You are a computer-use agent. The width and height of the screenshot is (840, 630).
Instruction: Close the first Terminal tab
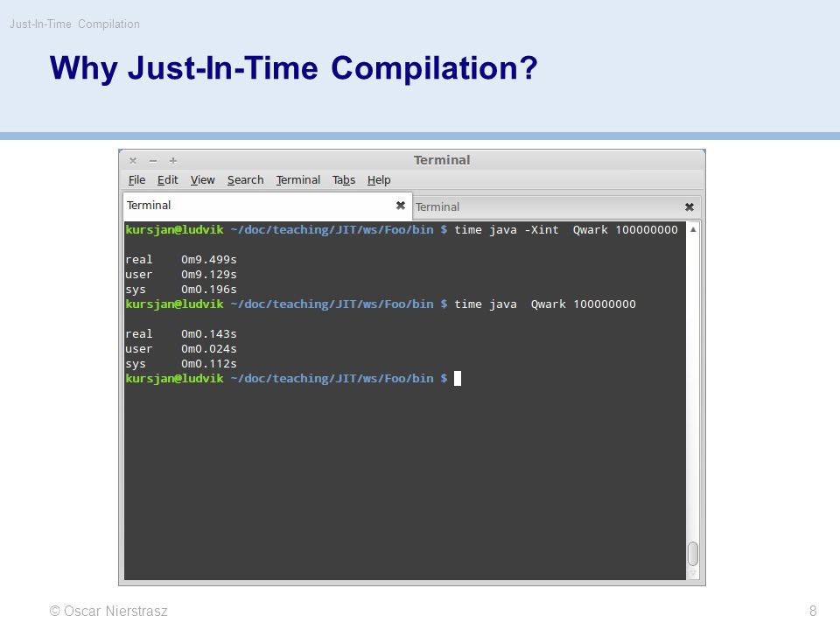[400, 205]
